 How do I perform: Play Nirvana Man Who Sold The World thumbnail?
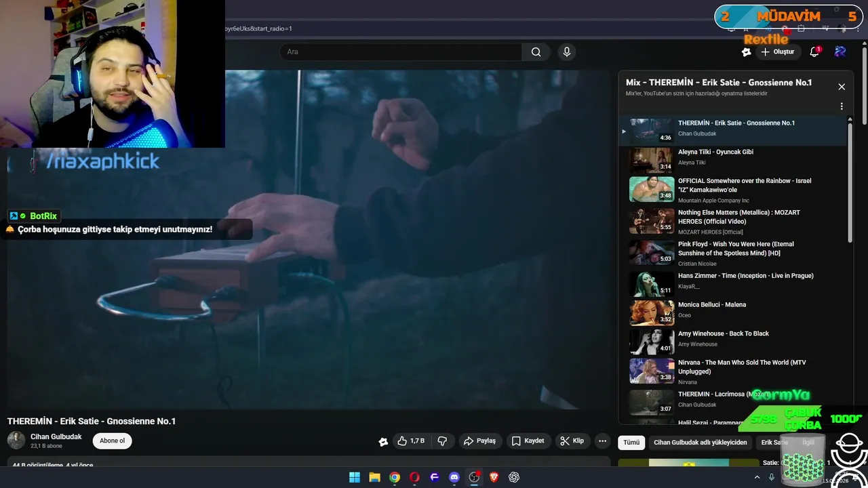coord(652,371)
